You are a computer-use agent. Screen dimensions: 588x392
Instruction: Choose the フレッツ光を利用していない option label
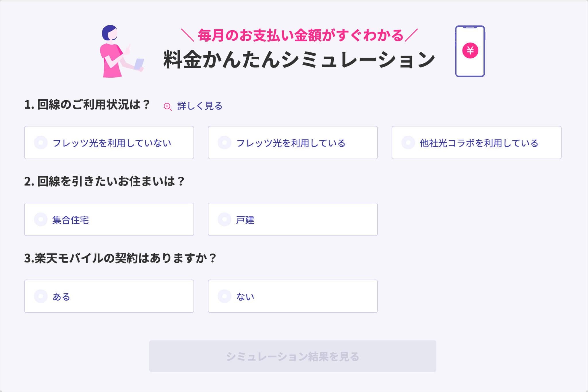click(112, 143)
